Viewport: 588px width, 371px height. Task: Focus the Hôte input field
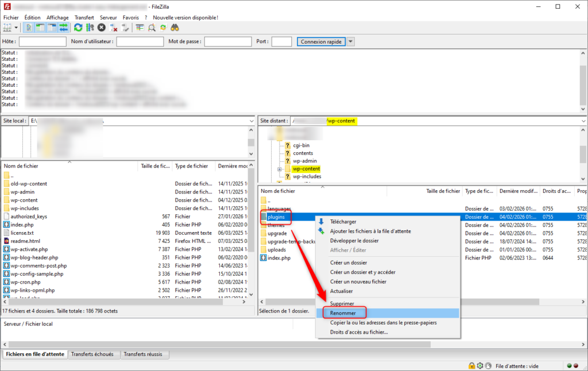(42, 42)
